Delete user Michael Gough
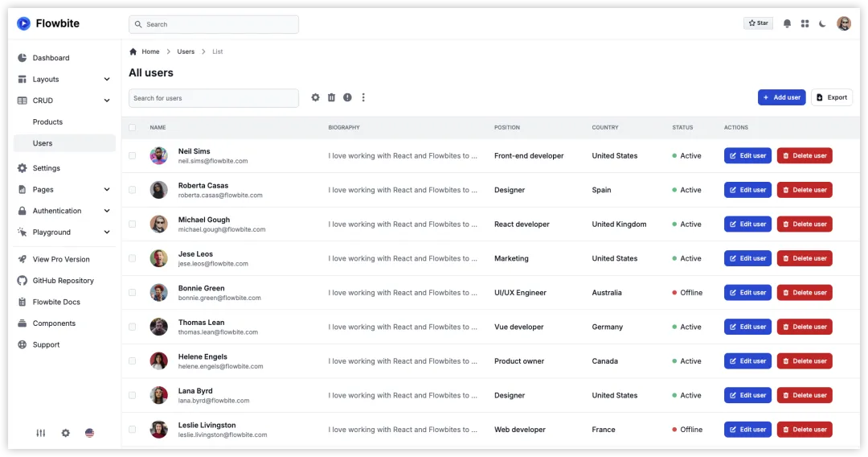 click(804, 224)
